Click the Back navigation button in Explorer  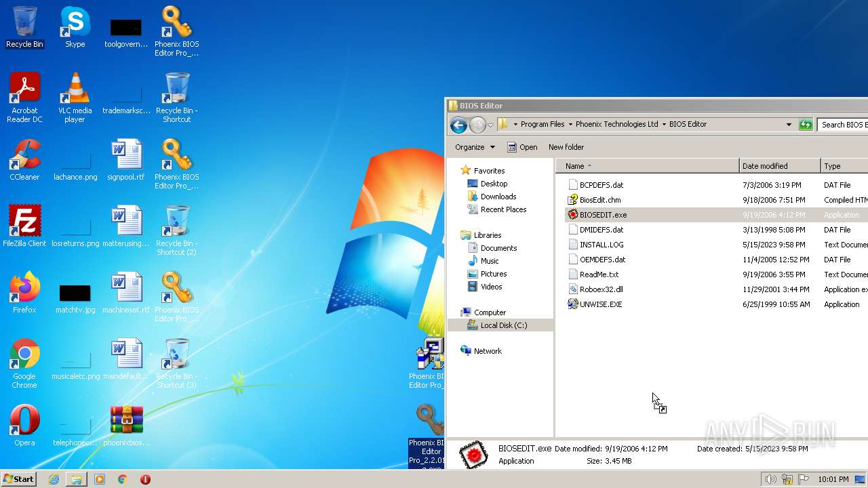[x=458, y=125]
